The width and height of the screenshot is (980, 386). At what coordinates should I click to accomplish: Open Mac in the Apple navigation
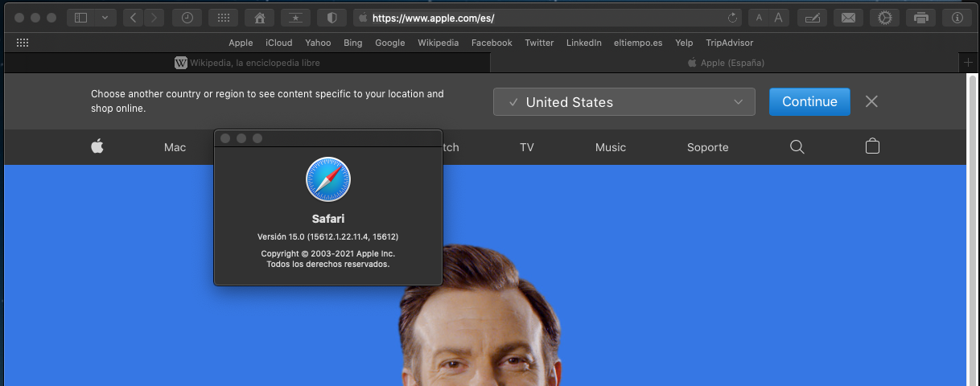tap(175, 147)
